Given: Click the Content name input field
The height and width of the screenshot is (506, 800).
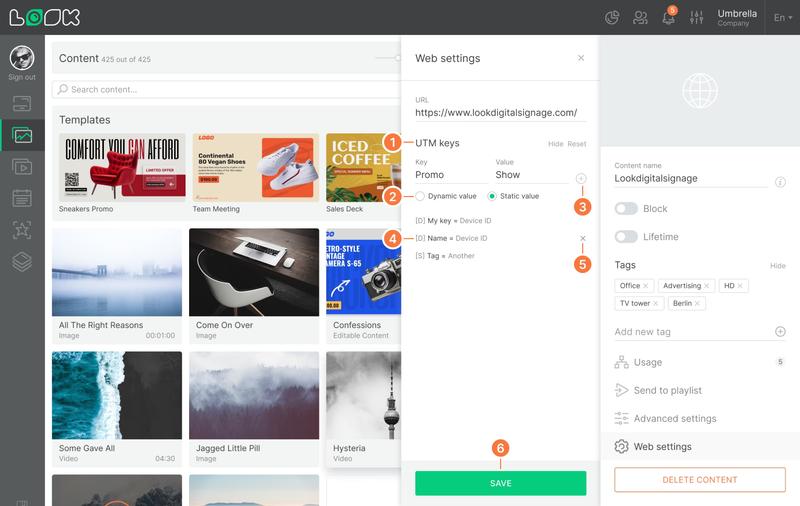Looking at the screenshot, I should [691, 179].
